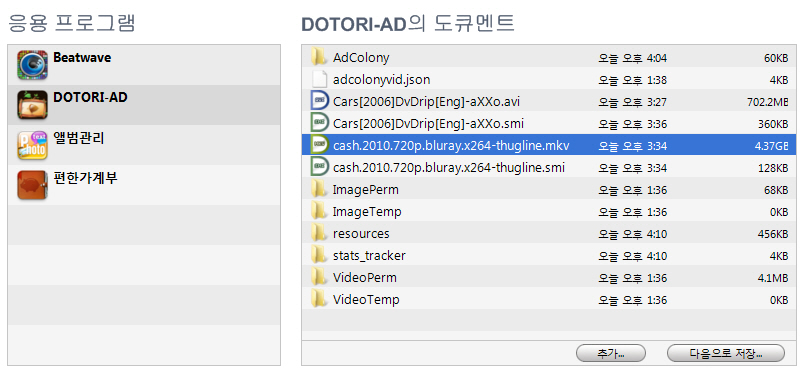Click the 360KB size value

point(773,124)
